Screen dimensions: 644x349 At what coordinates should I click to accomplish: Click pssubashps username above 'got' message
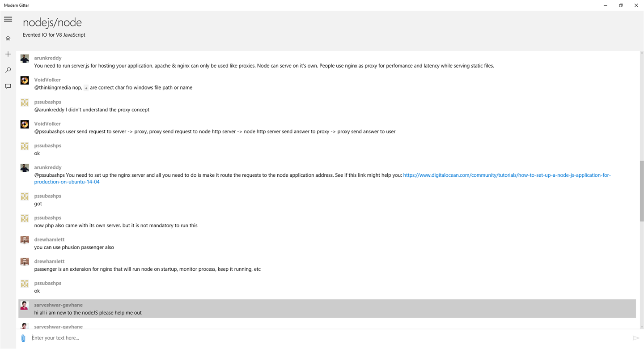coord(47,196)
